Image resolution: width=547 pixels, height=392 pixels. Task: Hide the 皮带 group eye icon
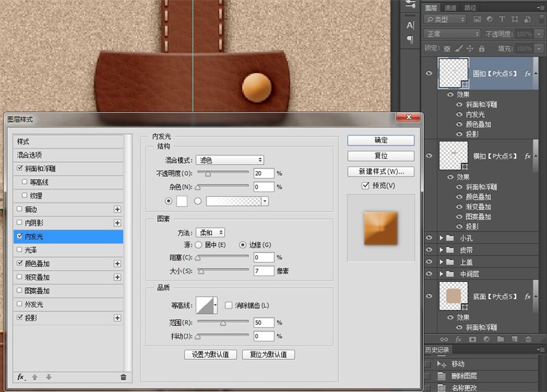coord(429,250)
